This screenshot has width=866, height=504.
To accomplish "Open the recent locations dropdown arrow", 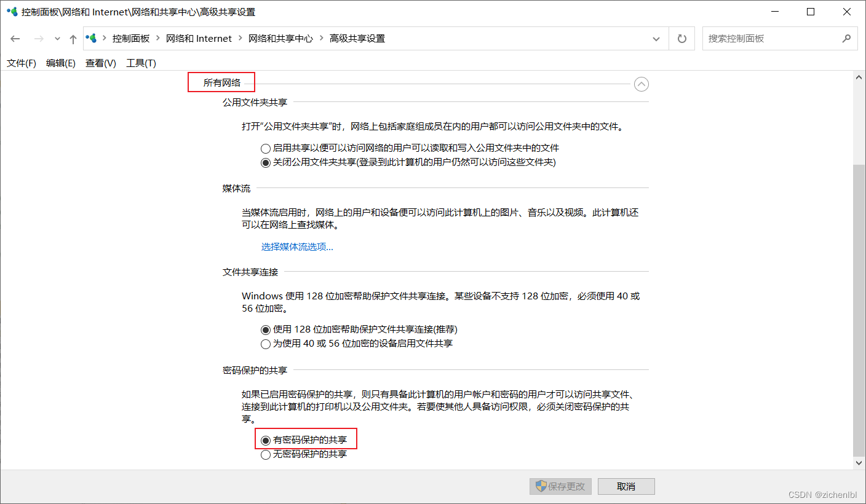I will (57, 39).
